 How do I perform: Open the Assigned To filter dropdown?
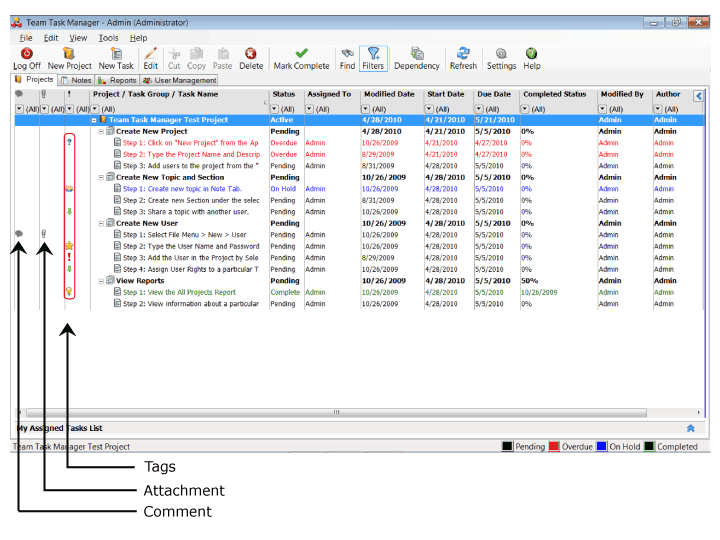pyautogui.click(x=309, y=108)
